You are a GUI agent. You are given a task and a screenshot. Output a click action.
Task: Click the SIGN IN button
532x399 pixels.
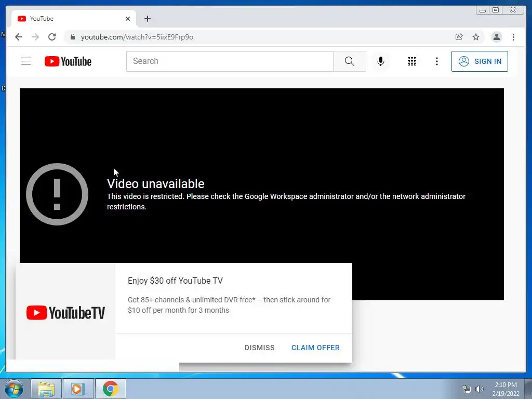(480, 61)
